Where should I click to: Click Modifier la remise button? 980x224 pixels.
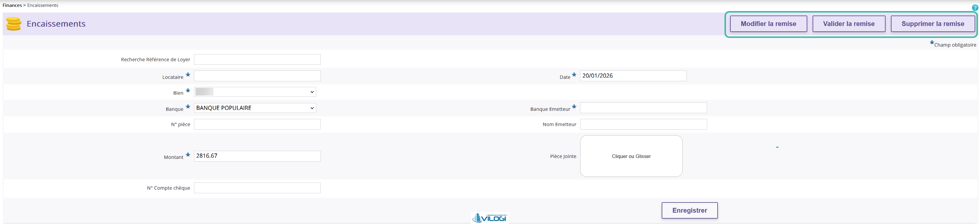[768, 24]
